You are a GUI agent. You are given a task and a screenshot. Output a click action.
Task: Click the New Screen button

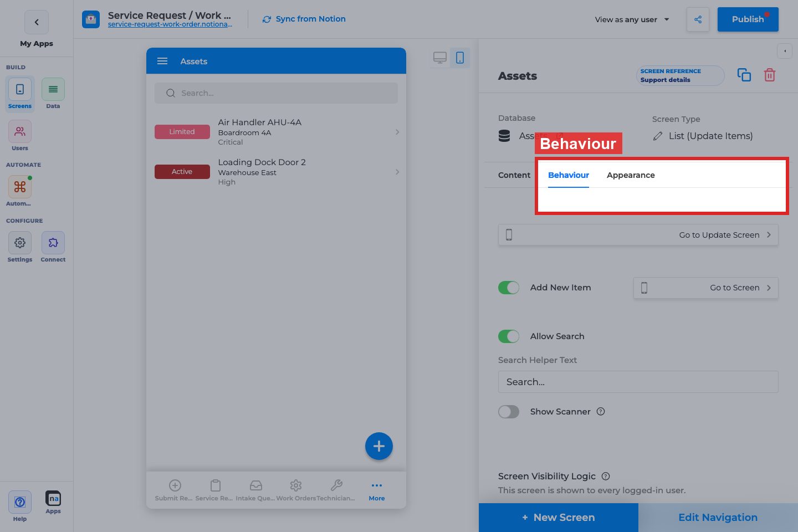tap(559, 518)
